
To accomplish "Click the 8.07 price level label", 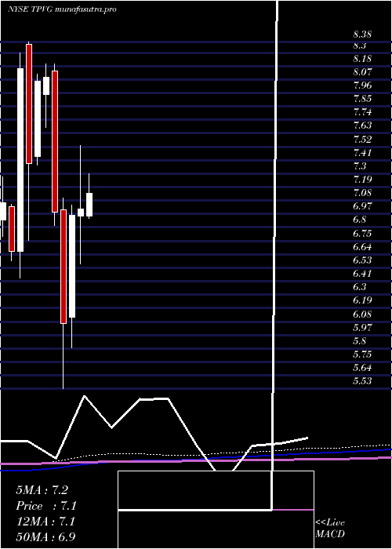I will pyautogui.click(x=362, y=72).
